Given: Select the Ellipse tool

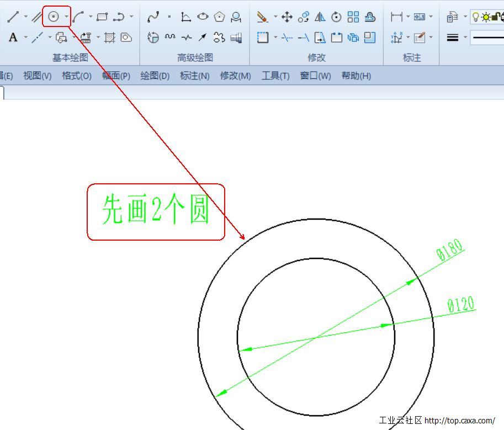Looking at the screenshot, I should point(203,17).
